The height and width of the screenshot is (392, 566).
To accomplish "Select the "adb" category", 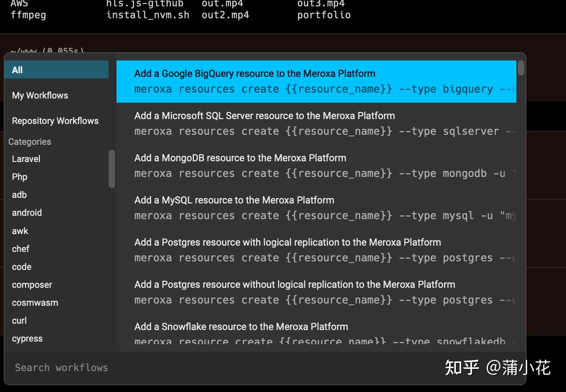I will [x=19, y=195].
